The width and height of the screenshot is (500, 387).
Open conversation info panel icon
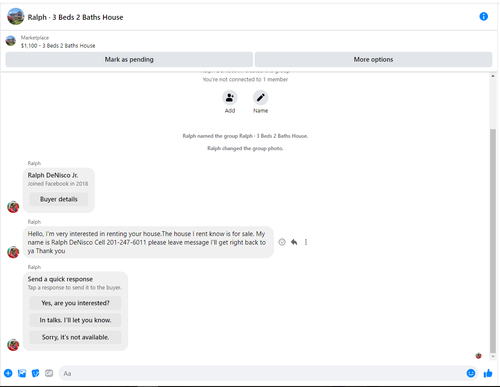tap(483, 16)
